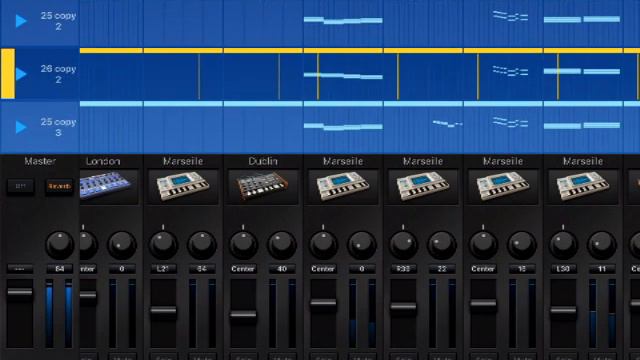The width and height of the screenshot is (640, 360).
Task: Select the 'London' channel label
Action: (x=103, y=161)
